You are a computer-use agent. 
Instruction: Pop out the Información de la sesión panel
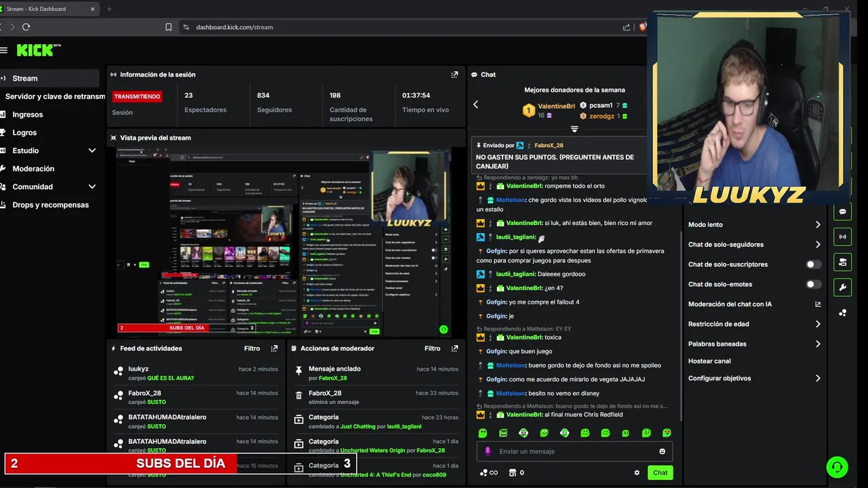click(x=454, y=75)
